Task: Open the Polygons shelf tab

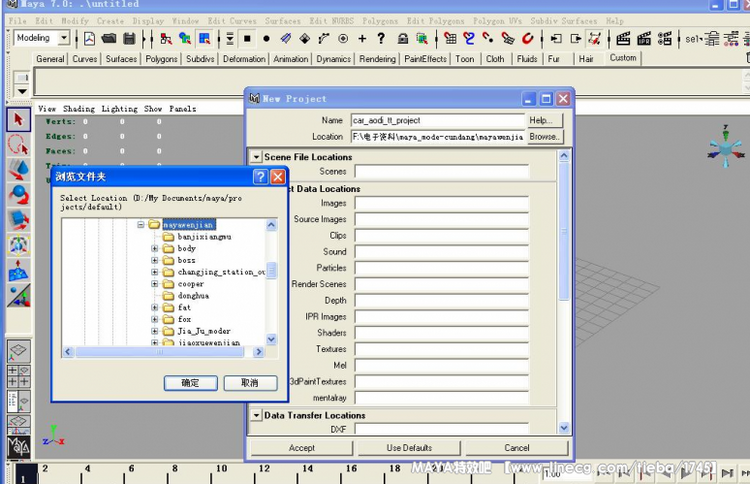Action: click(161, 59)
